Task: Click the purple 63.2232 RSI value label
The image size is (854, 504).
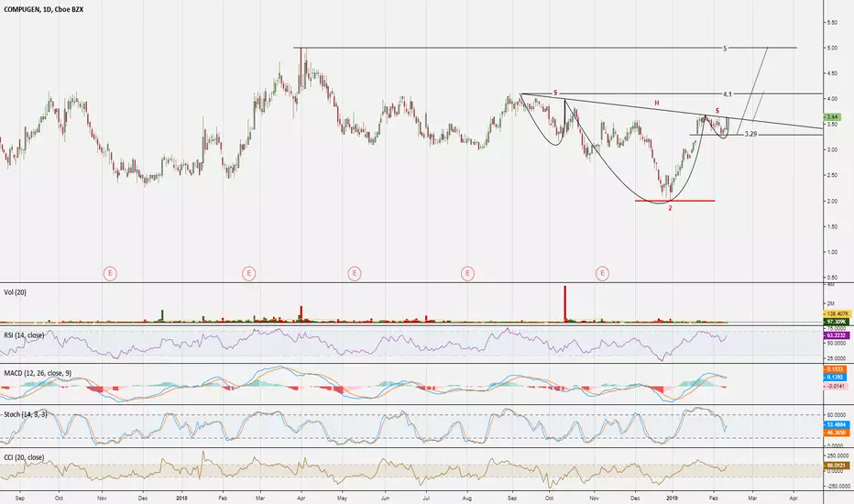Action: tap(837, 335)
